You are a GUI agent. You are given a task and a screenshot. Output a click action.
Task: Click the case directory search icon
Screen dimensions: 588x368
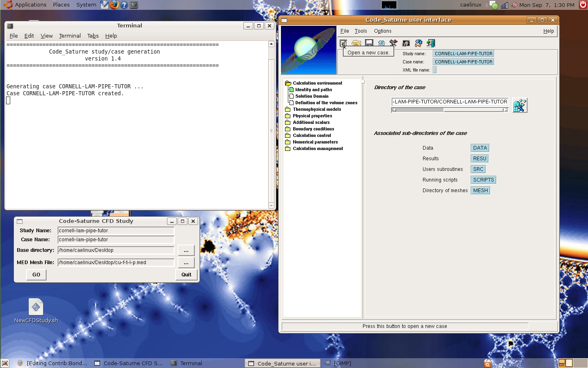point(520,105)
